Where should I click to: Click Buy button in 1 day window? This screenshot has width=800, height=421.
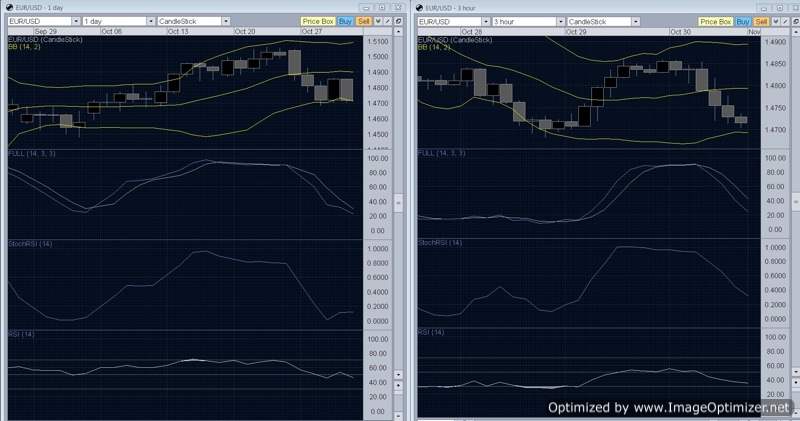(345, 21)
